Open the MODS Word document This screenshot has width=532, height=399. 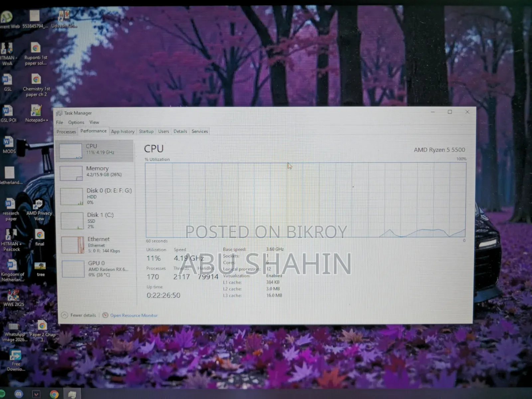click(x=9, y=145)
